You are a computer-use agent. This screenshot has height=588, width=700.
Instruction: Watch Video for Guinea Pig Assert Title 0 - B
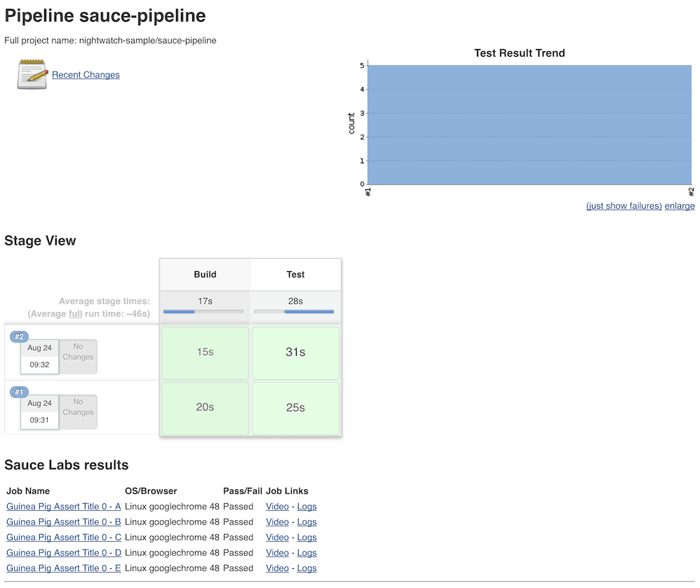[277, 521]
